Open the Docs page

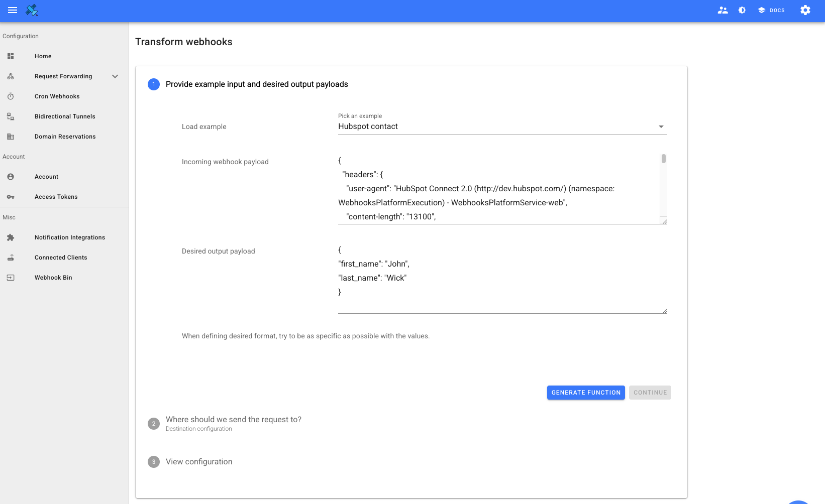771,10
